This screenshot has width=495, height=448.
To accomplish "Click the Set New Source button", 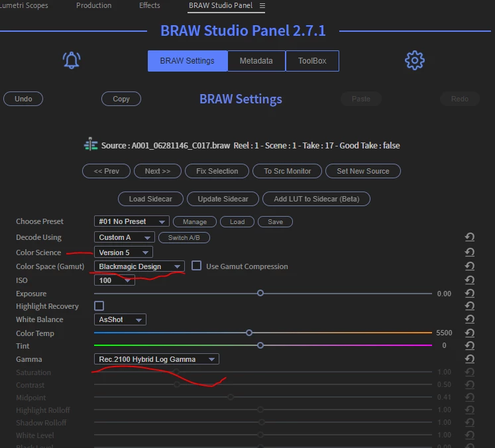I will pyautogui.click(x=363, y=171).
